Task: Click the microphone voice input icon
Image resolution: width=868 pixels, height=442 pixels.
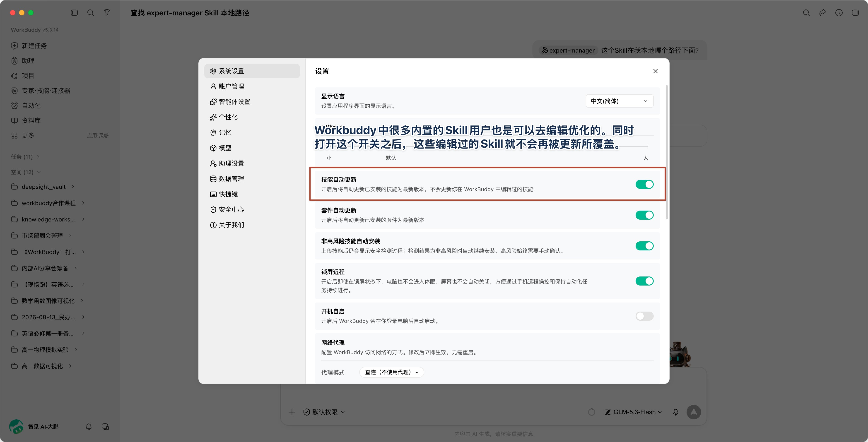Action: pos(675,412)
